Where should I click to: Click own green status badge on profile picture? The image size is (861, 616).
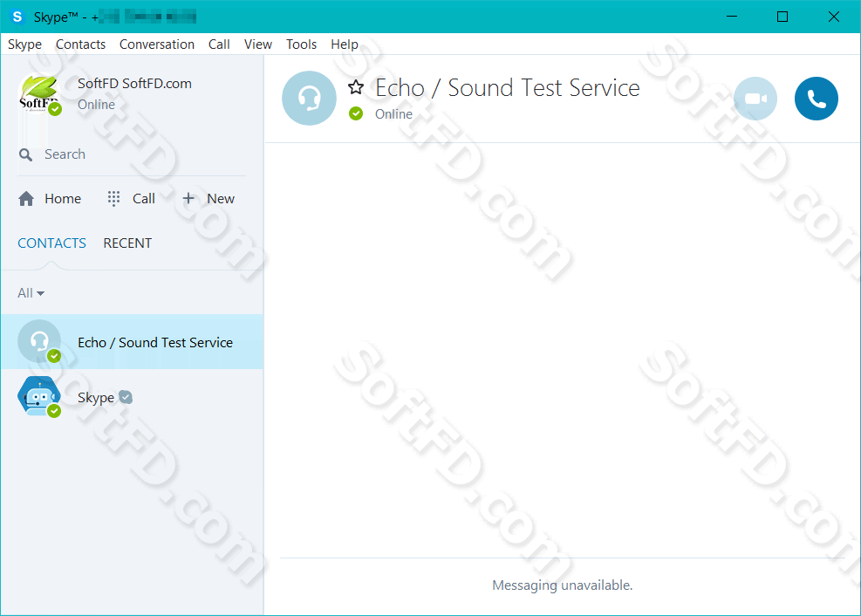[x=55, y=109]
